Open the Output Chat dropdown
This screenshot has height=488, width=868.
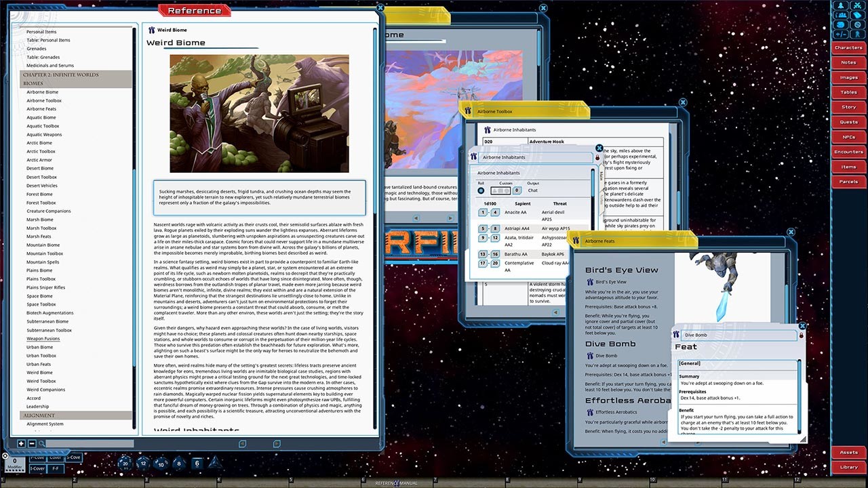pyautogui.click(x=532, y=190)
